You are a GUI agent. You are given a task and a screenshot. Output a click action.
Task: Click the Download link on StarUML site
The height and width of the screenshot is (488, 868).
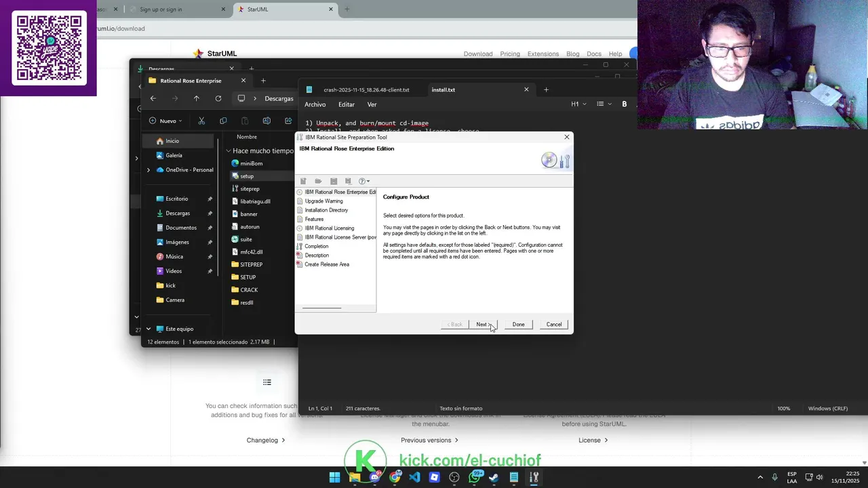478,54
